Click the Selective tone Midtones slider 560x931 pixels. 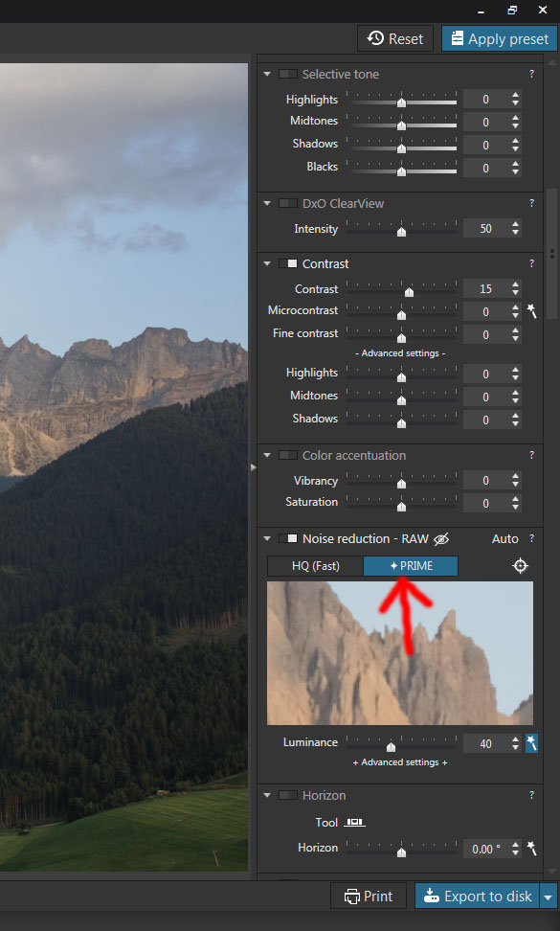[402, 122]
